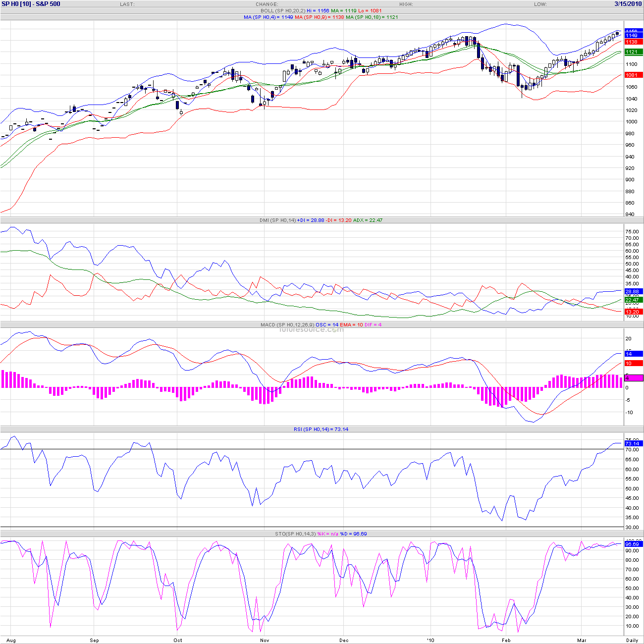The width and height of the screenshot is (644, 644).
Task: Select the blue 28.88 +DI value tag
Action: [633, 291]
